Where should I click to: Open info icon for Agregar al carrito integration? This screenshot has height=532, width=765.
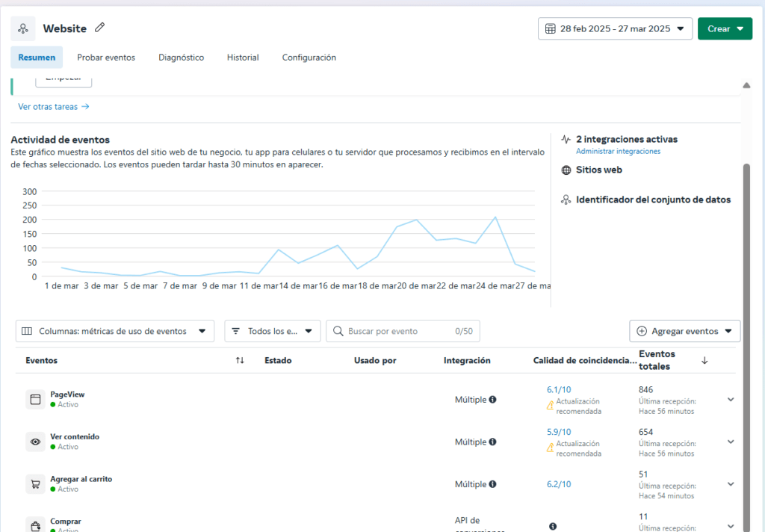pyautogui.click(x=493, y=484)
